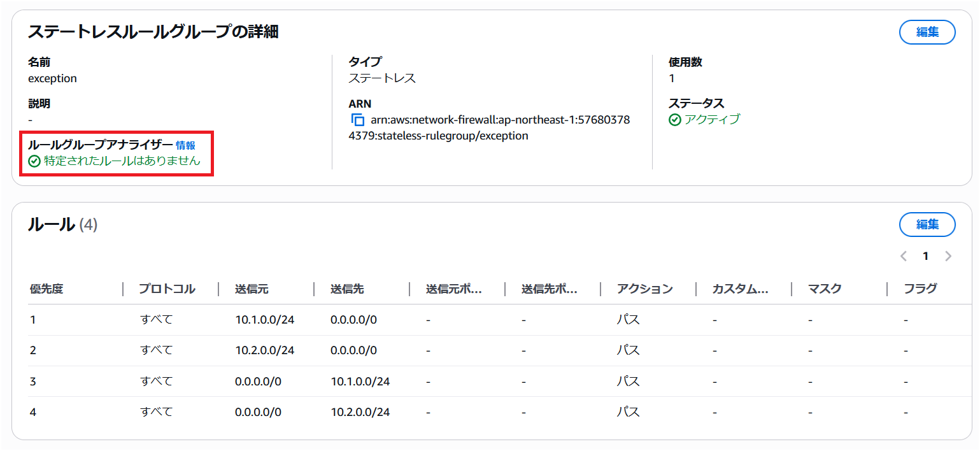Select the priority 1 rule with source 10.1.0.0/24

pos(264,320)
